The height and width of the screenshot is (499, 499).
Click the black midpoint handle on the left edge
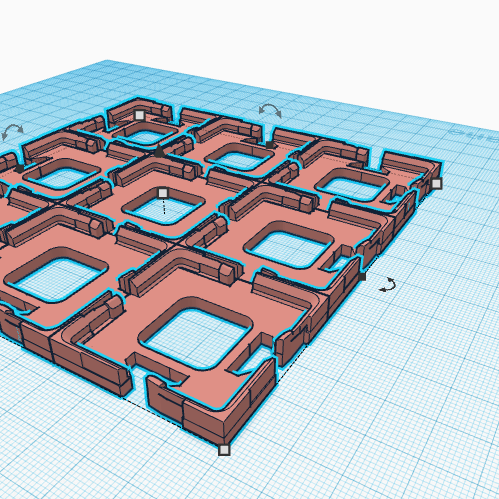pos(20,169)
